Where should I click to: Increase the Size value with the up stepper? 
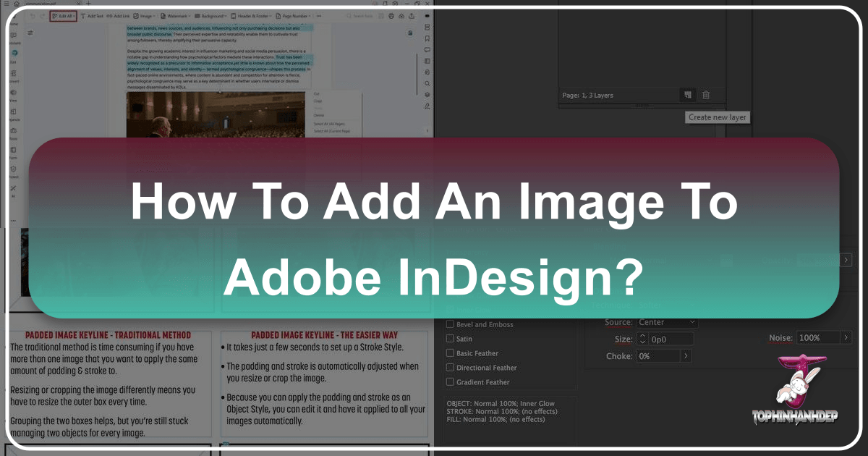[643, 336]
